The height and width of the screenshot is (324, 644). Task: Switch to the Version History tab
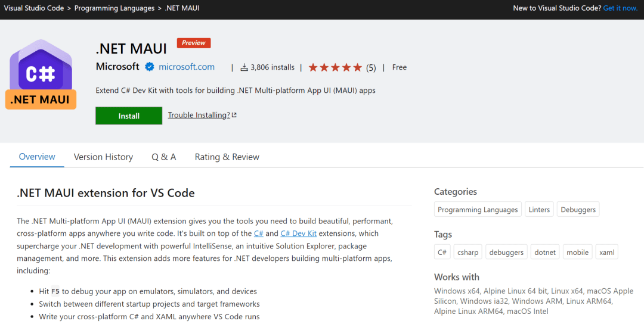pos(103,157)
